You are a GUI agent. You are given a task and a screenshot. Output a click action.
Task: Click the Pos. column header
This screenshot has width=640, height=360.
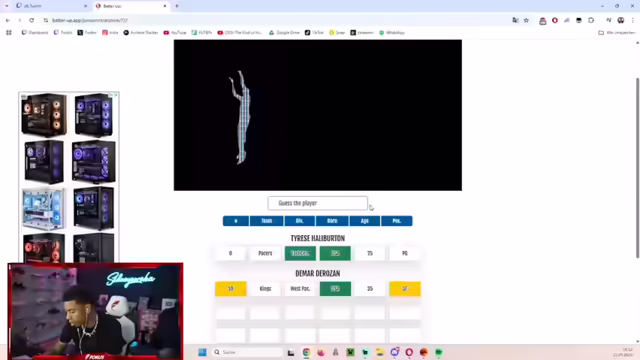tap(397, 221)
